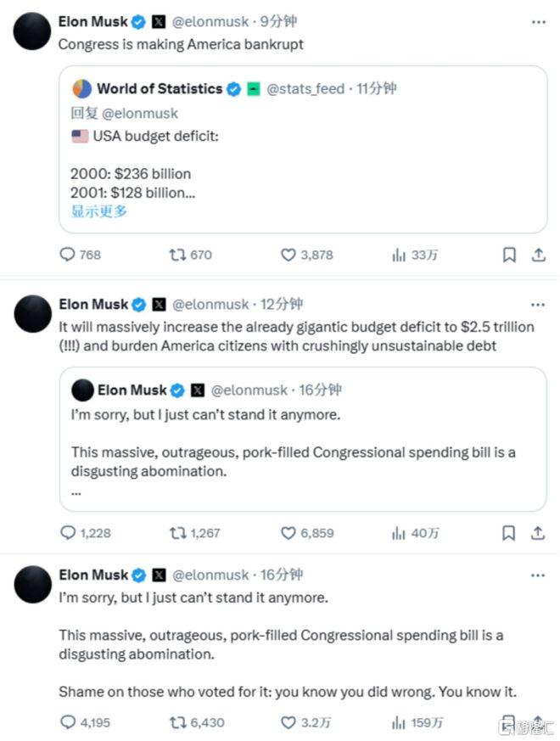Share the 'Congress is making America bankrupt' tweet
560x741 pixels.
538,255
